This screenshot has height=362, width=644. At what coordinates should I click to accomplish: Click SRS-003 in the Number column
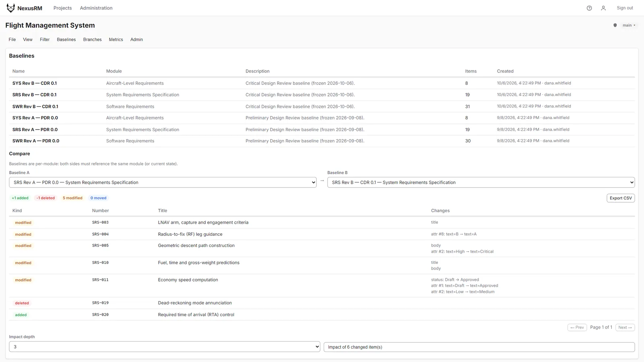pyautogui.click(x=100, y=222)
